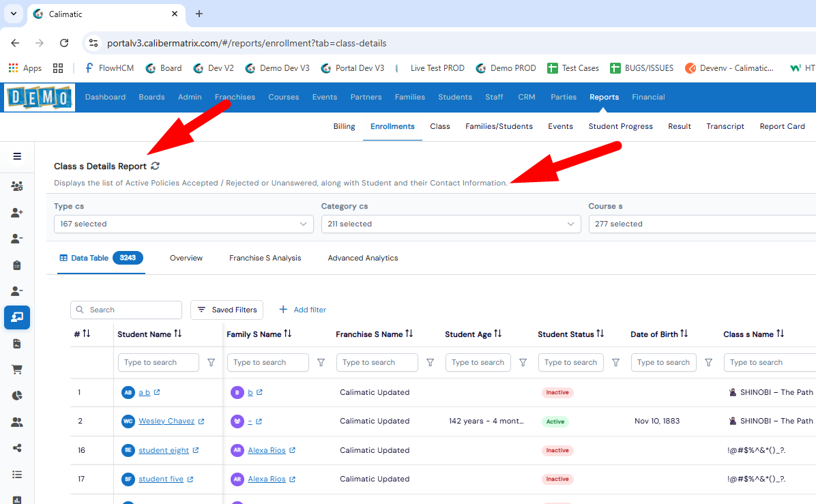
Task: Click the share icon in sidebar
Action: click(17, 448)
